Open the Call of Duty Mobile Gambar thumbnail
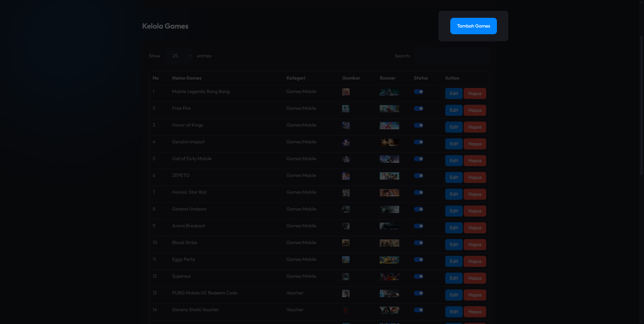644x324 pixels. coord(346,159)
